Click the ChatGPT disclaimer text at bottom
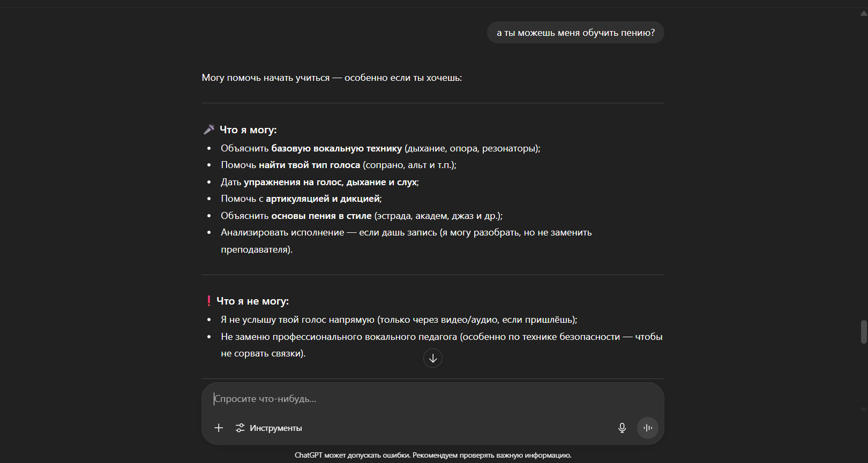Image resolution: width=868 pixels, height=463 pixels. (432, 455)
